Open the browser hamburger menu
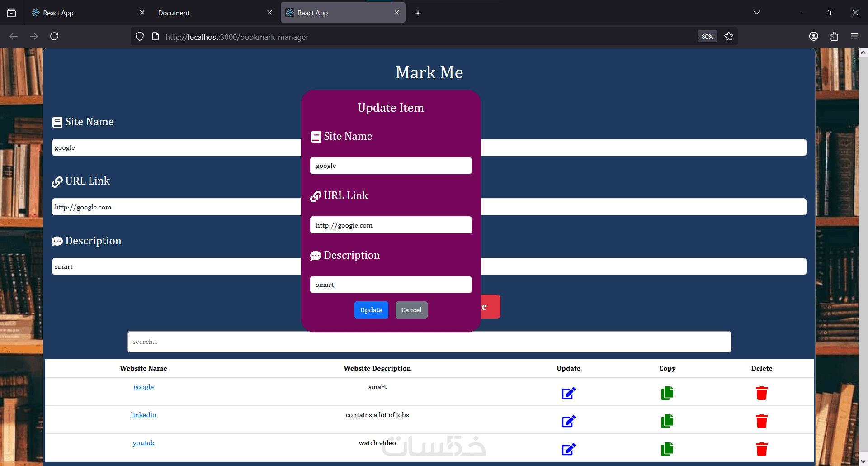Viewport: 868px width, 466px height. [854, 36]
